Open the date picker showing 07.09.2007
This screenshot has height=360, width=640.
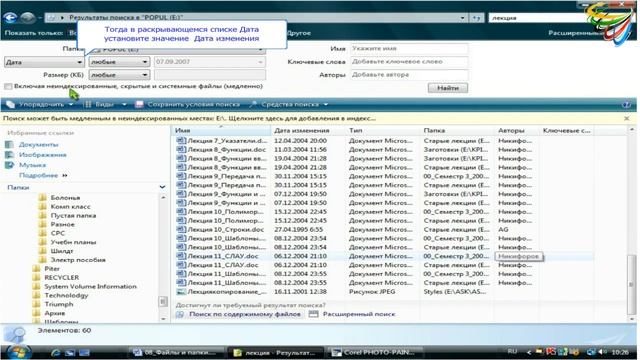pyautogui.click(x=209, y=62)
